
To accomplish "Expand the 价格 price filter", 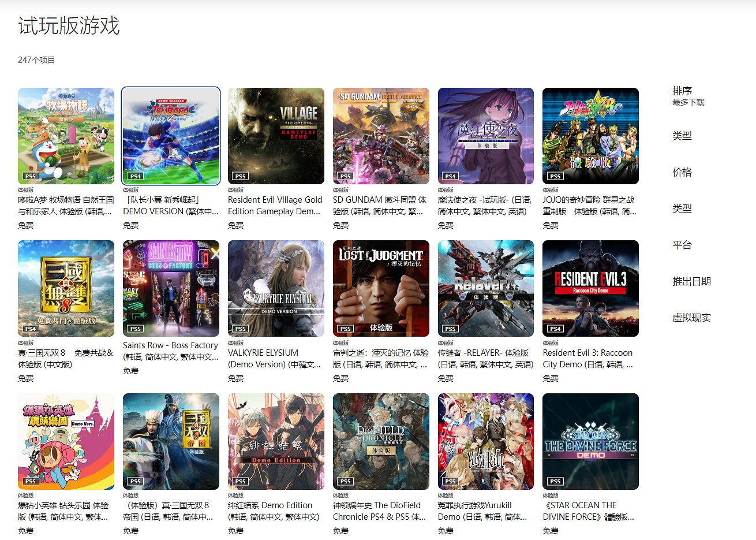I will [682, 172].
